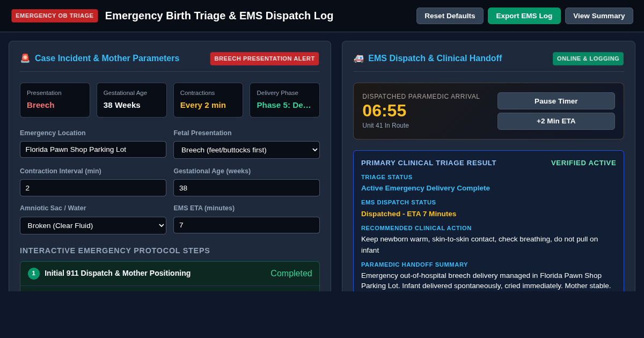Screen dimensions: 644x338
Task: Open the Fetal Presentation dropdown
Action: point(246,150)
